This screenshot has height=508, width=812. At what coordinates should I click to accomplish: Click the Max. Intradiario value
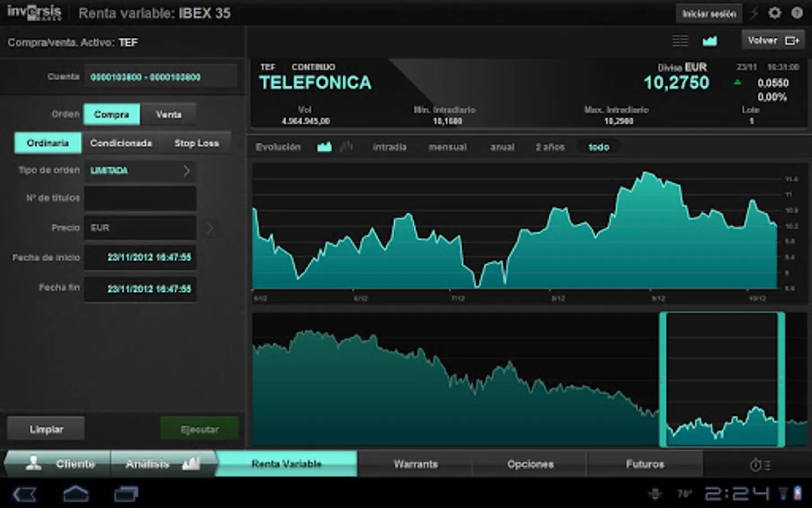click(x=619, y=121)
